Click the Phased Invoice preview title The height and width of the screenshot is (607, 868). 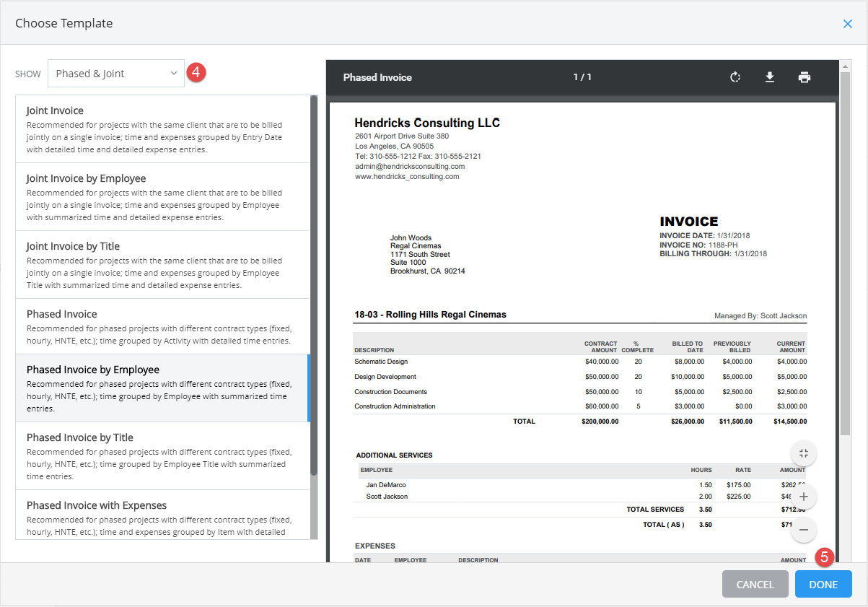point(377,77)
